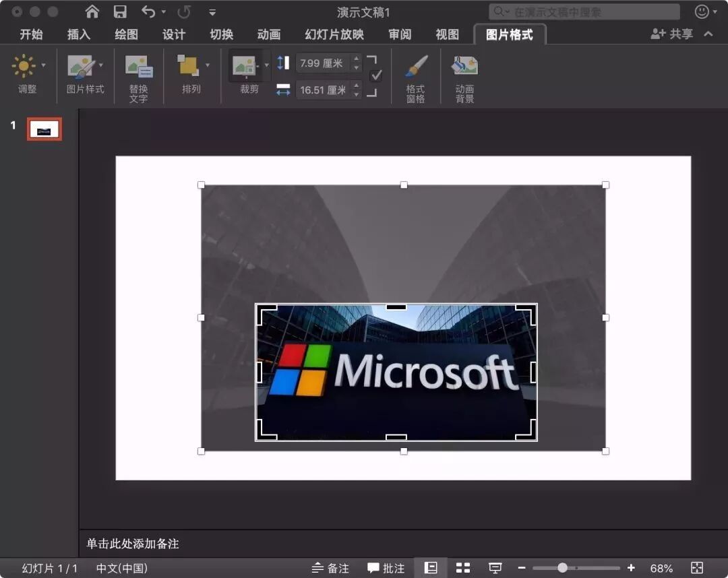This screenshot has height=578, width=728.
Task: Click the notes area 单击此处添加备注
Action: click(x=133, y=544)
